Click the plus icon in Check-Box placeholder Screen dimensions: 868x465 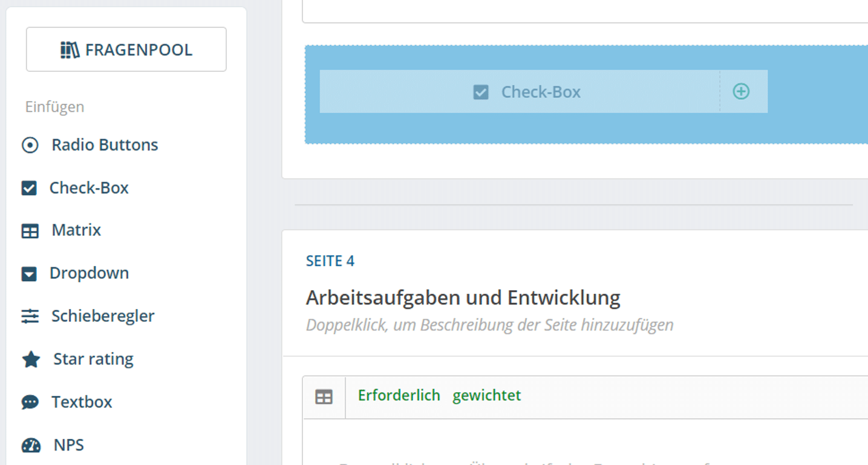741,91
